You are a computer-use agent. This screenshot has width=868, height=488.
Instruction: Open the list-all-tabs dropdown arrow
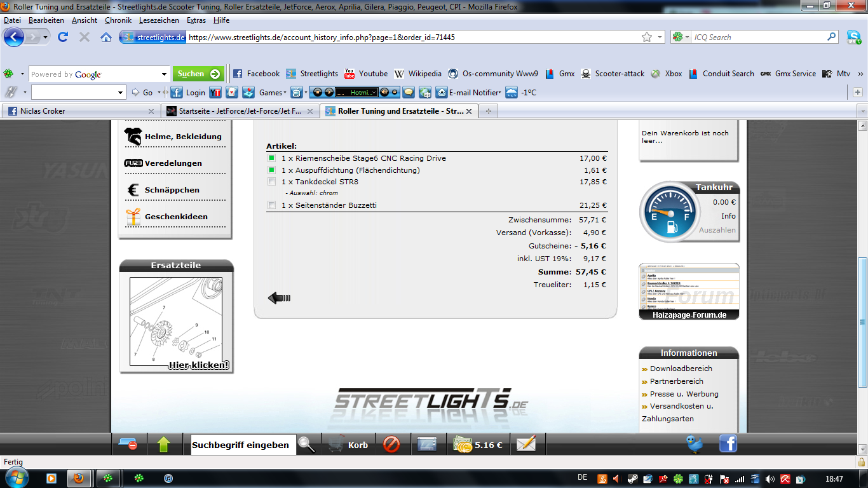click(x=862, y=111)
